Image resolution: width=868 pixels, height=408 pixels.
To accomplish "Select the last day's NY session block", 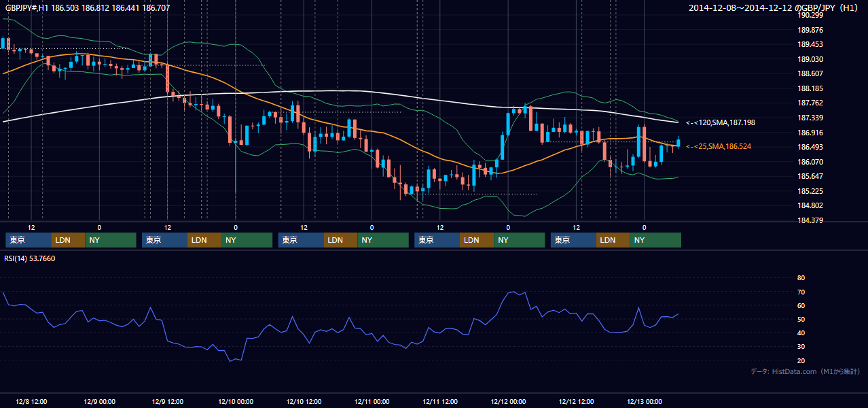I will (x=655, y=240).
